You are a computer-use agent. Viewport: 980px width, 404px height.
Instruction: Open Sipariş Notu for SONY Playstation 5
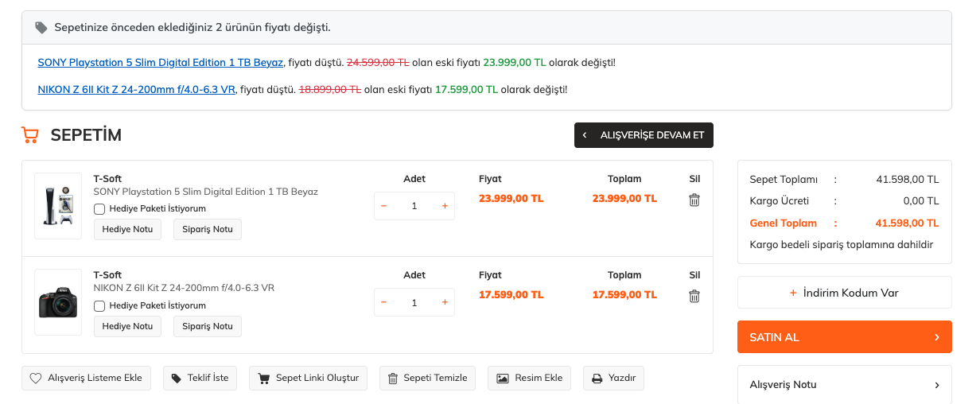[x=208, y=230]
